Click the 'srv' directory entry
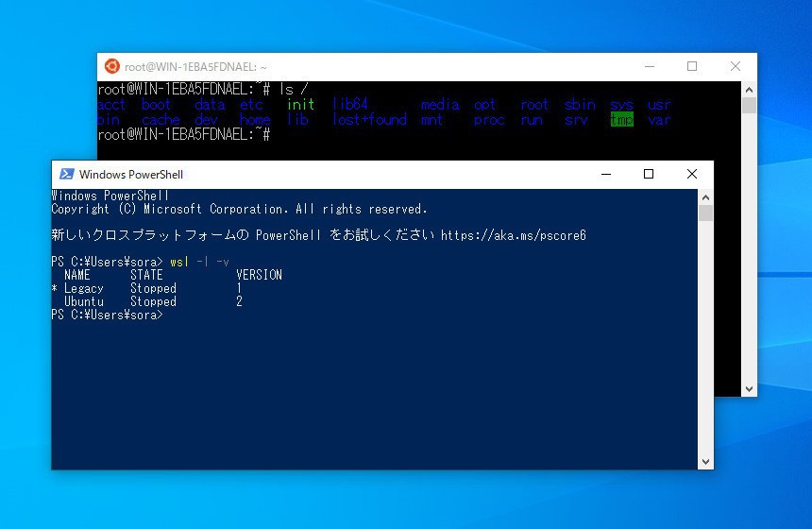 (x=576, y=120)
